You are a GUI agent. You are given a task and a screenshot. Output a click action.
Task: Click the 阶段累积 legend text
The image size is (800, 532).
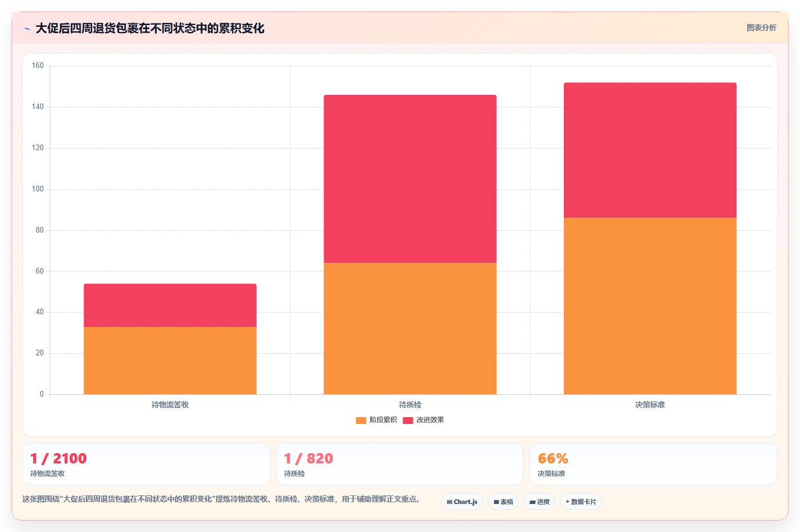click(x=383, y=420)
